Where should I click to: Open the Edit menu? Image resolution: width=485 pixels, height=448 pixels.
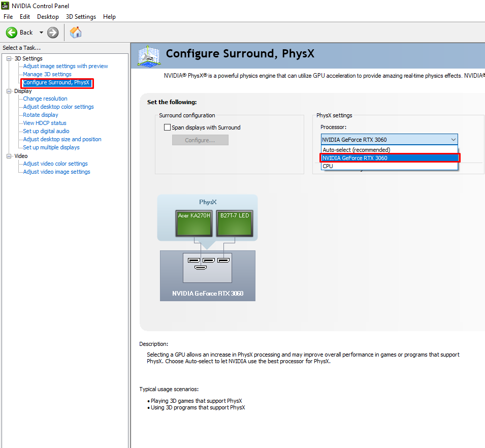(25, 17)
